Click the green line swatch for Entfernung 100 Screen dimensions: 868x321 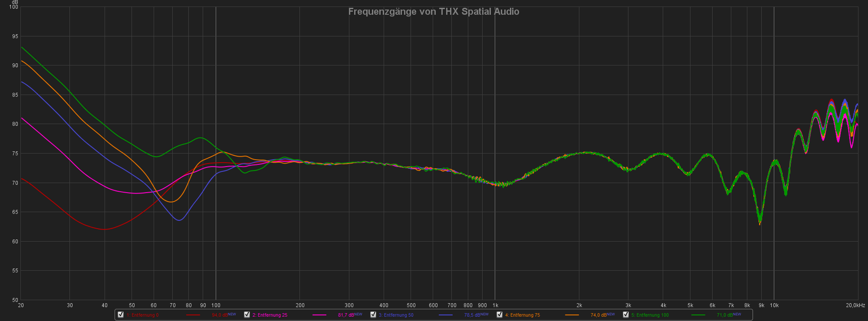point(698,315)
